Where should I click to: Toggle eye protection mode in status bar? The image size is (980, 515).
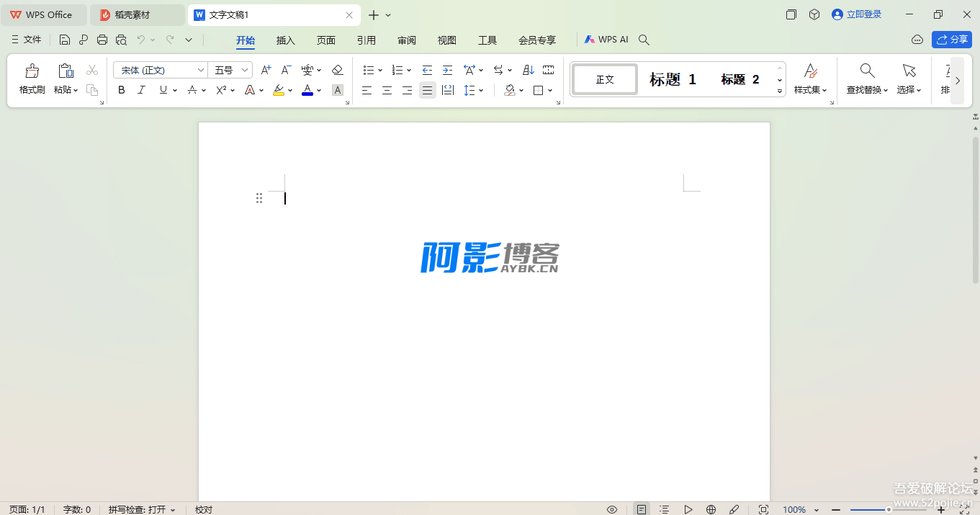pyautogui.click(x=612, y=509)
